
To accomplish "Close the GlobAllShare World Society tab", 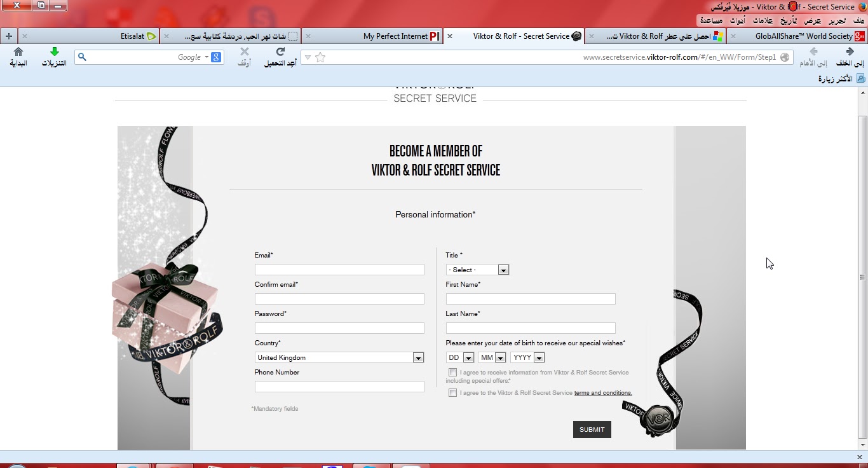I will (733, 36).
